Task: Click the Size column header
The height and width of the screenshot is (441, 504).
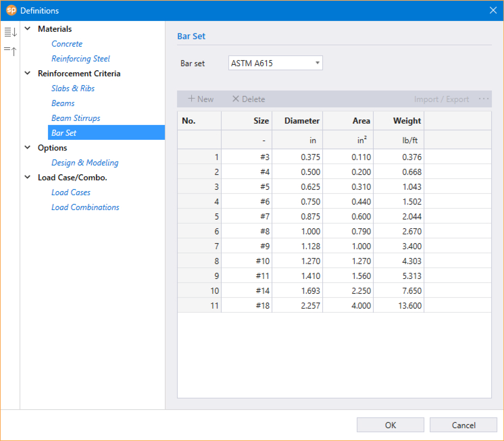Action: point(247,121)
